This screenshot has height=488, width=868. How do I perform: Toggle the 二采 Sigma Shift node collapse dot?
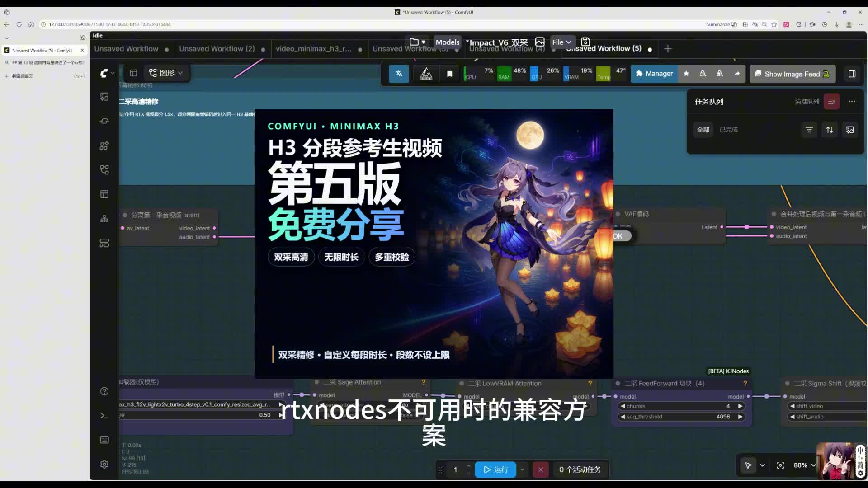pos(787,384)
